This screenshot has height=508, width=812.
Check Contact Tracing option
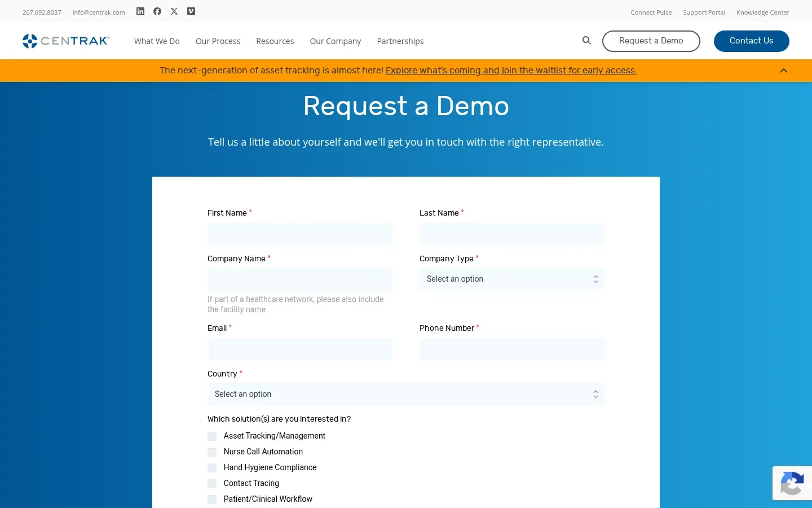coord(212,484)
